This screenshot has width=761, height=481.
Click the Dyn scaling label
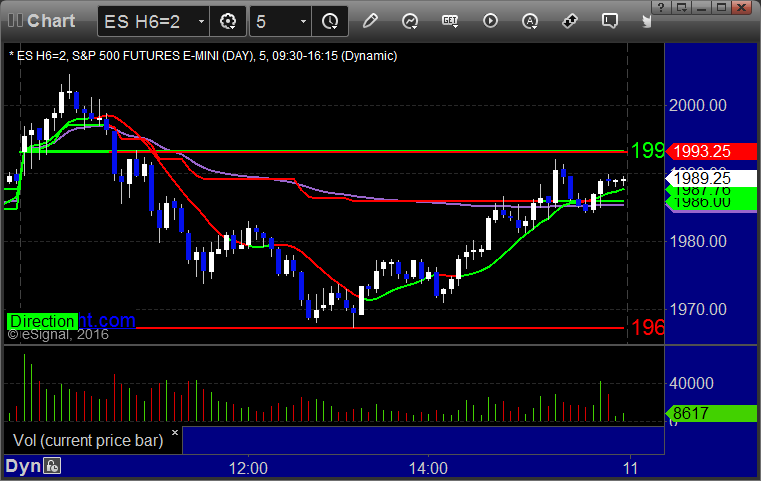[x=23, y=466]
